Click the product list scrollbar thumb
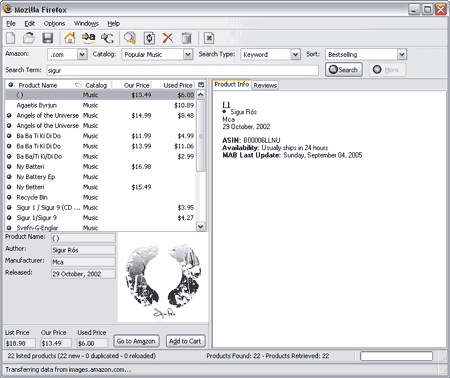The image size is (450, 378). pyautogui.click(x=201, y=135)
